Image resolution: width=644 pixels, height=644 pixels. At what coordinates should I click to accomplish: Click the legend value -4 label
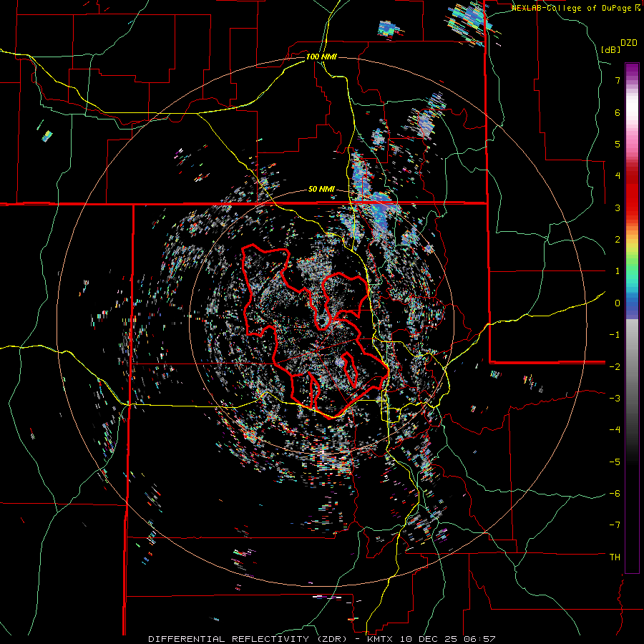click(615, 429)
